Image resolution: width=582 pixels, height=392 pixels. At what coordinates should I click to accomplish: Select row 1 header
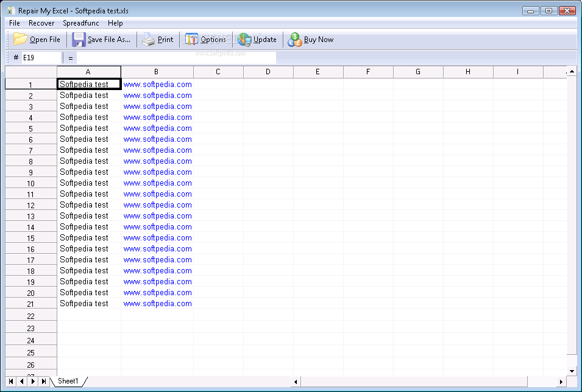pyautogui.click(x=31, y=84)
